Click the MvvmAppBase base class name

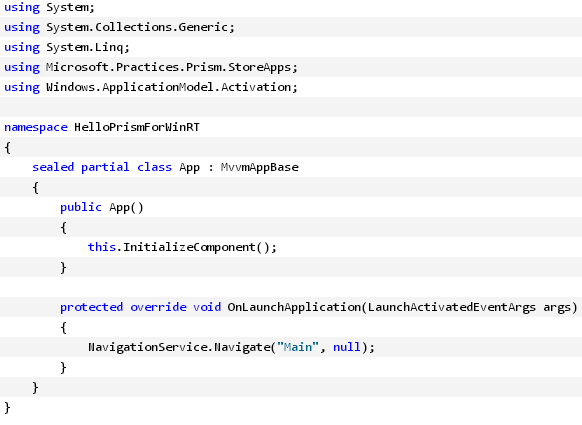click(x=259, y=167)
